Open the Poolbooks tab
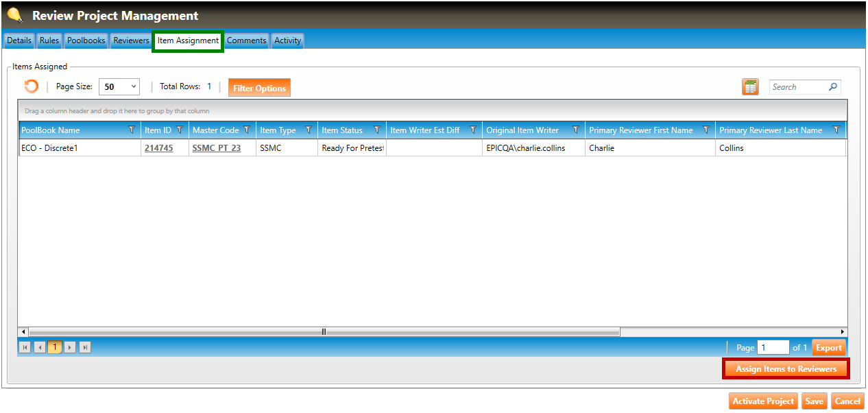 86,40
